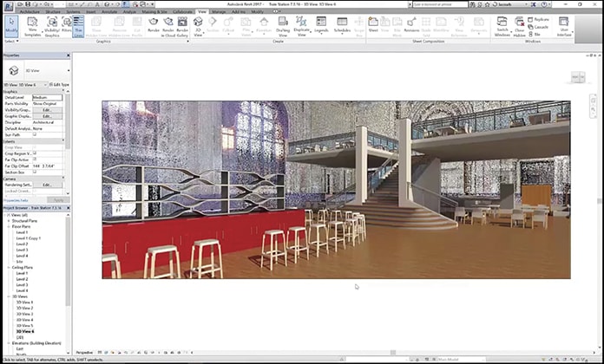
Task: Open 3D View 3 in Project Browser
Action: (x=24, y=314)
